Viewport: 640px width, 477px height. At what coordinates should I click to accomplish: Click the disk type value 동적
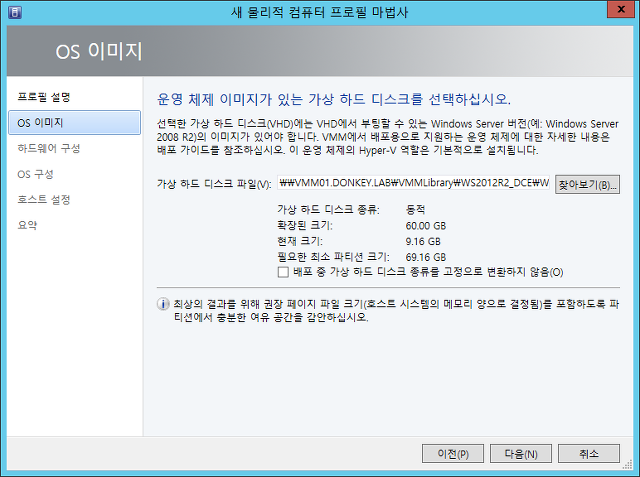(416, 210)
